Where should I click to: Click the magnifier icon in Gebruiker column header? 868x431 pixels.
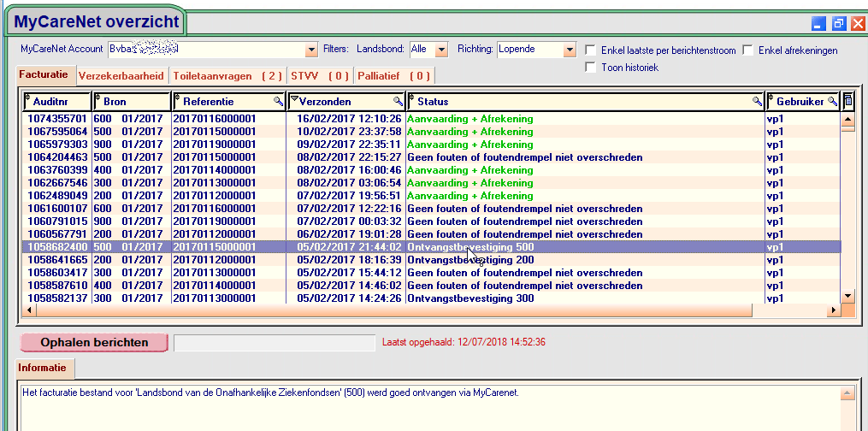point(831,102)
